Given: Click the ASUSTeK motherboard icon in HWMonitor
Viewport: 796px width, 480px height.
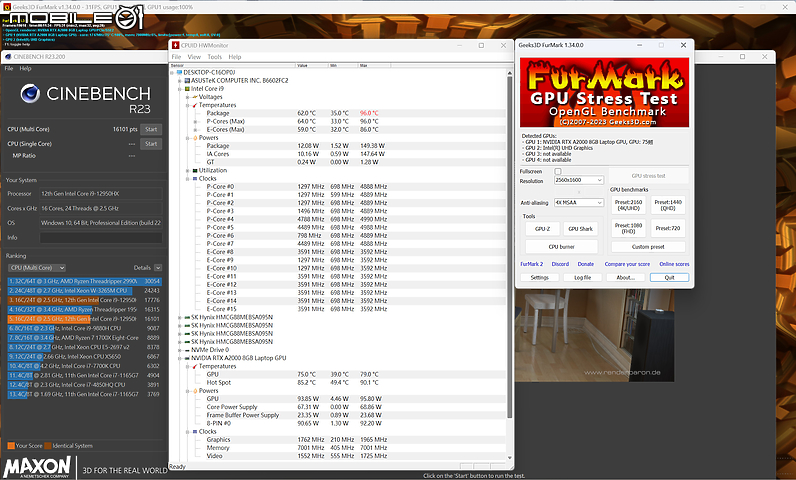Looking at the screenshot, I should (187, 81).
